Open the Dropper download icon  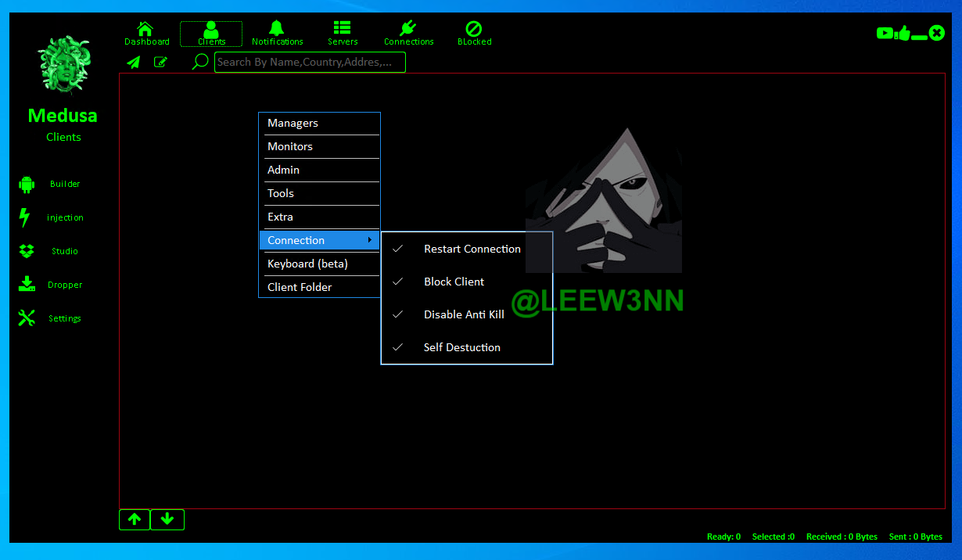click(x=27, y=285)
